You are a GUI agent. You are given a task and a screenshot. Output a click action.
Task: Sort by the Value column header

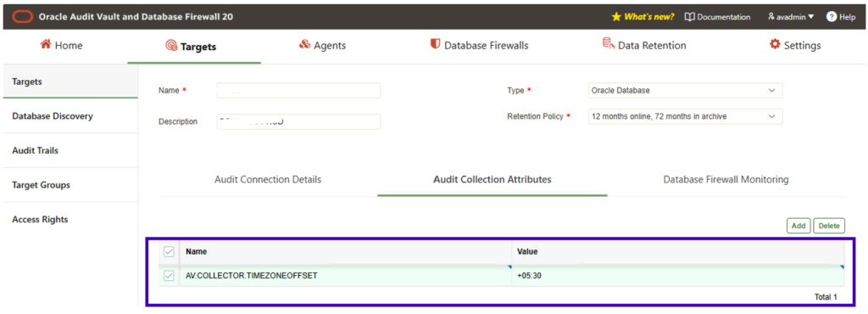pyautogui.click(x=527, y=251)
